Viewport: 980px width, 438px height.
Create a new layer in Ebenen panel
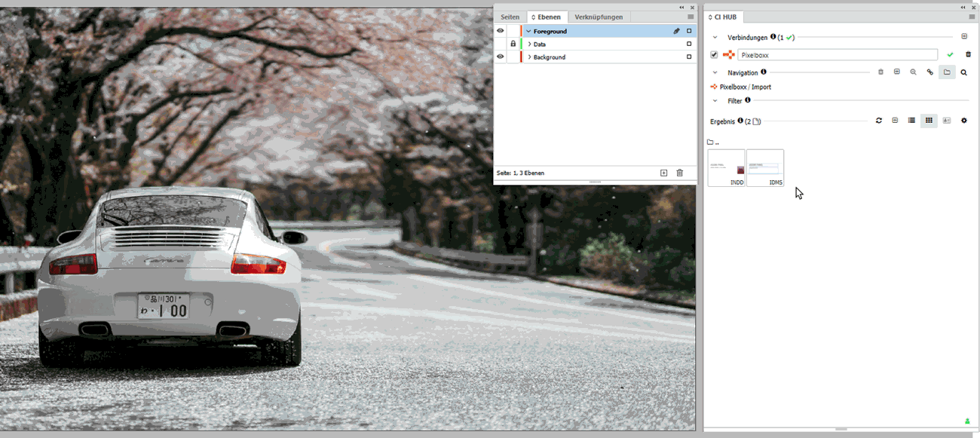point(663,173)
